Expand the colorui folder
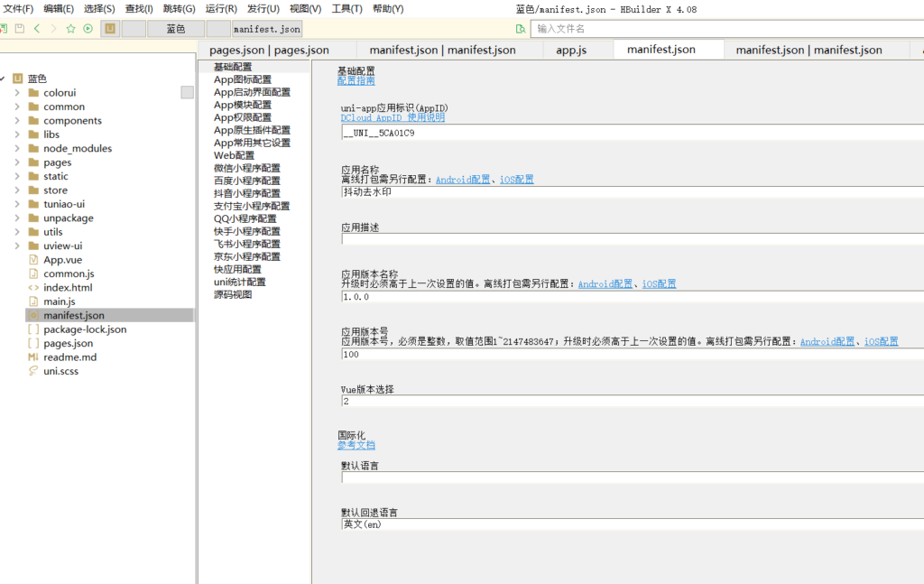Screen dimensions: 924x584 (17, 93)
